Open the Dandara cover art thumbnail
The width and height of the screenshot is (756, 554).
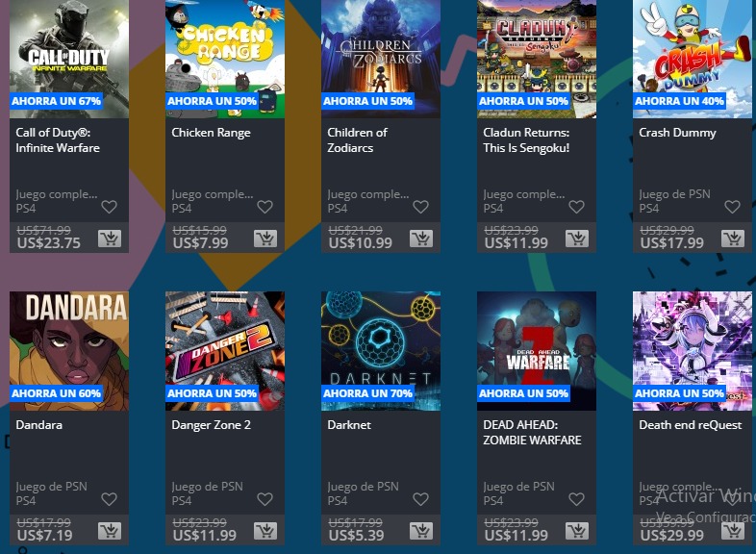pyautogui.click(x=69, y=351)
